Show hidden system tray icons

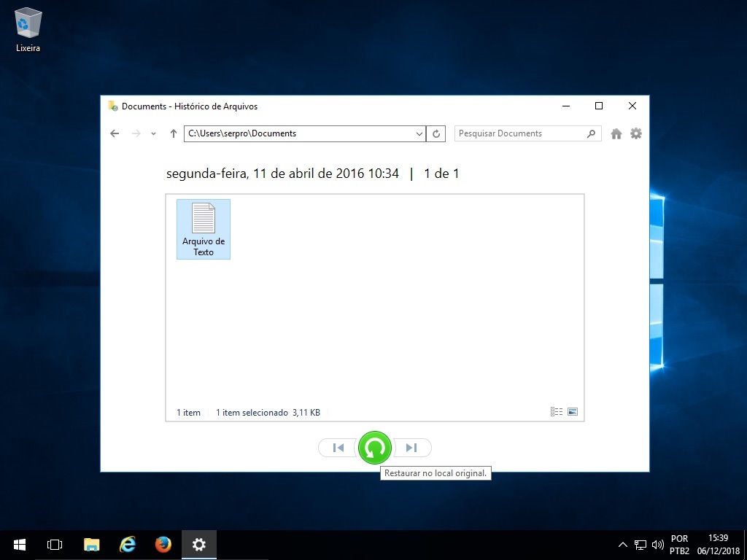[x=622, y=545]
